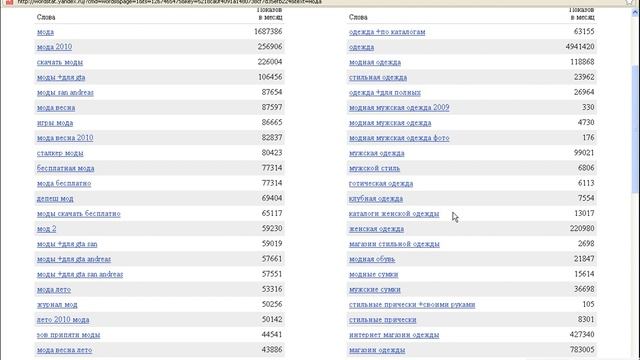This screenshot has width=640, height=360.
Task: Click the value 783005
Action: click(582, 349)
